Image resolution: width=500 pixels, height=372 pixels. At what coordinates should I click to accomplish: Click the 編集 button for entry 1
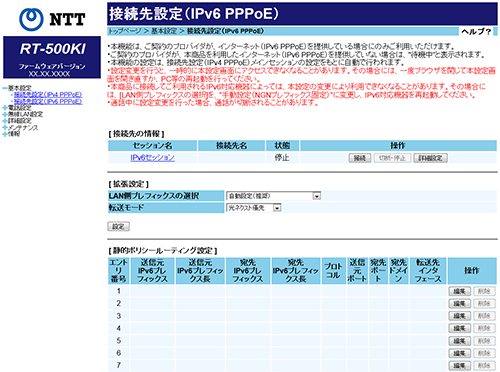[x=459, y=291]
